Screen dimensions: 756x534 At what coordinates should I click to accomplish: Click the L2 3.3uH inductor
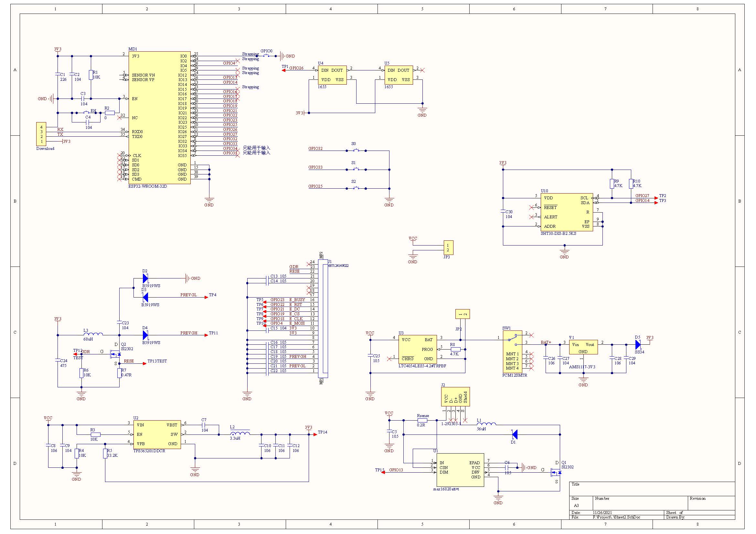point(240,432)
